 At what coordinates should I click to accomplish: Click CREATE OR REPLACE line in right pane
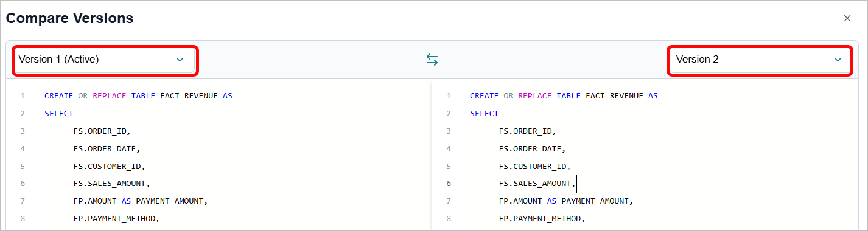564,96
